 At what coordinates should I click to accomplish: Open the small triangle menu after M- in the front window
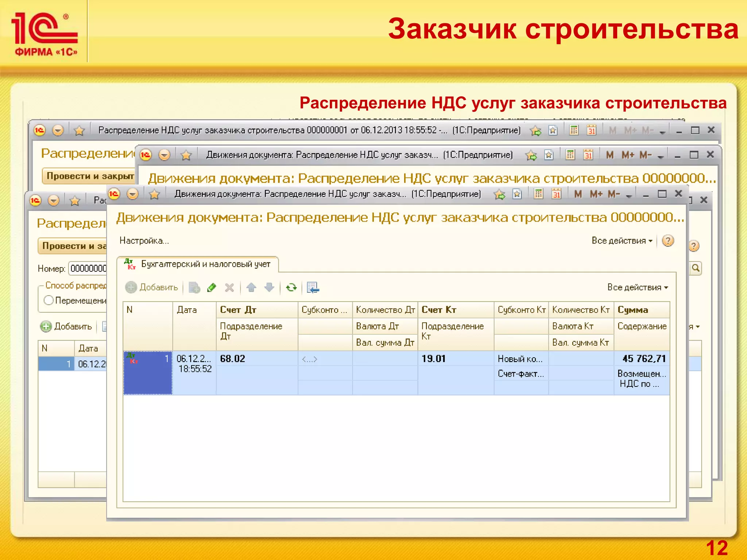point(629,196)
